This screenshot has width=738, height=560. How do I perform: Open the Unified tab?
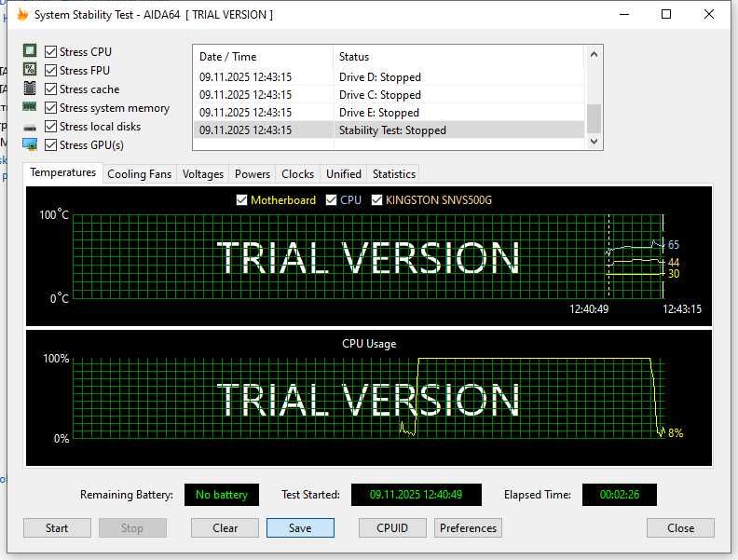click(344, 174)
